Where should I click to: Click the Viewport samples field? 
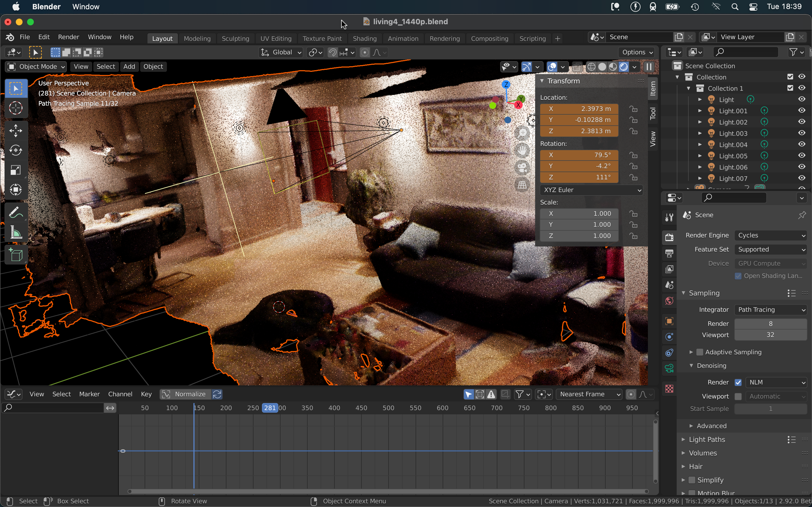770,335
